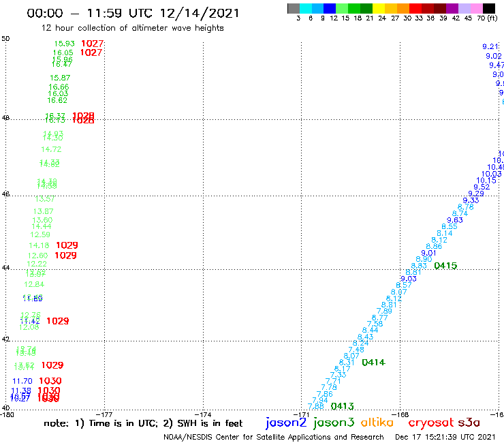
Task: Click the wave height value "12.59"
Action: 40,234
